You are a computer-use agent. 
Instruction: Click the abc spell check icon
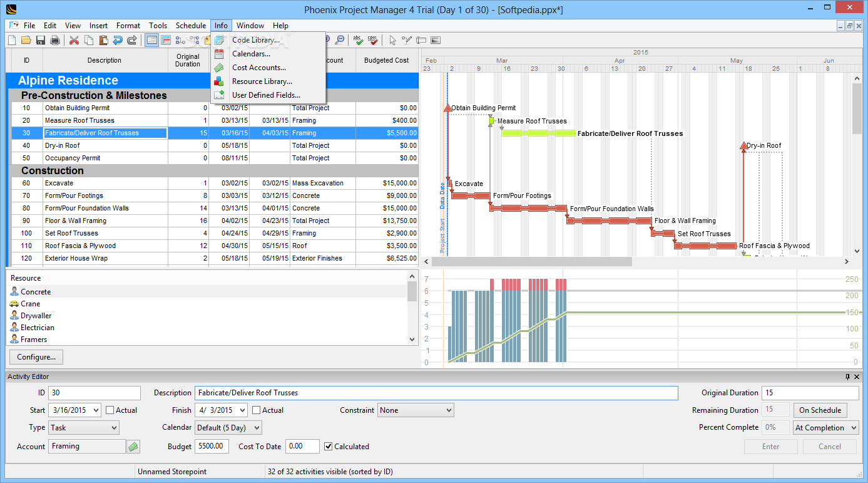pos(358,40)
